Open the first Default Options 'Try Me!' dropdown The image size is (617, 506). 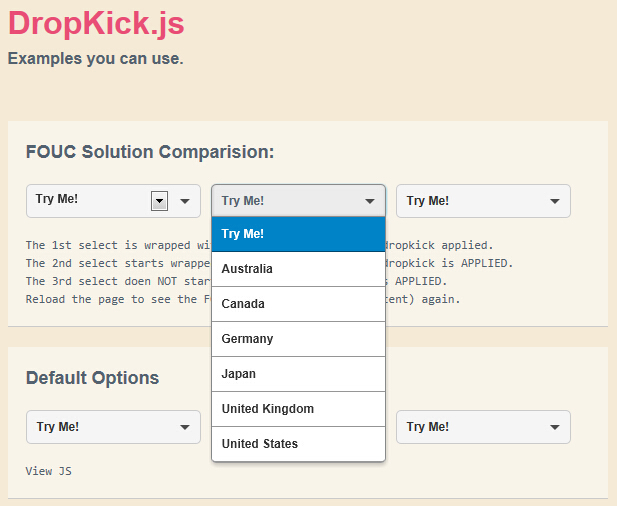pos(113,427)
